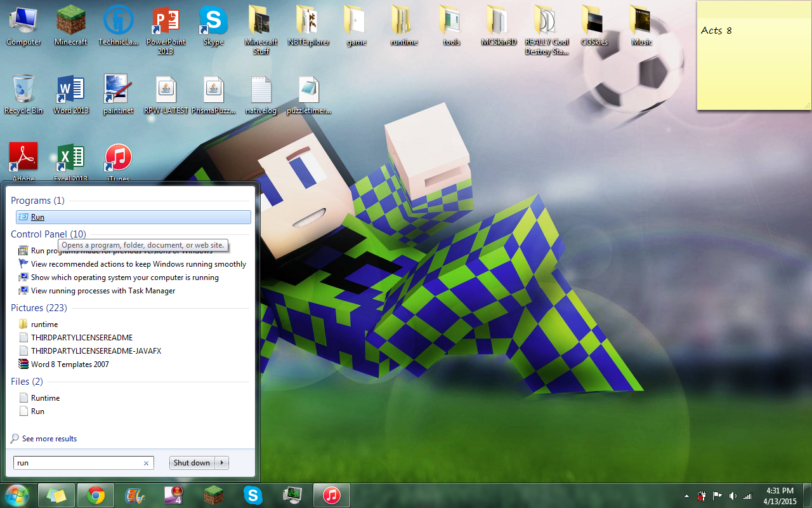Open Sticky Notes from the taskbar
812x508 pixels.
[56, 495]
